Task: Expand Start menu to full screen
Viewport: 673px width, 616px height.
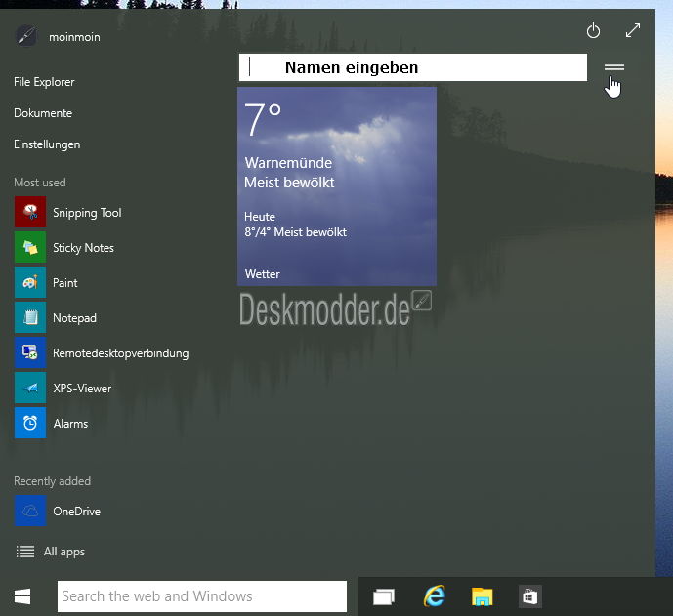Action: tap(633, 30)
